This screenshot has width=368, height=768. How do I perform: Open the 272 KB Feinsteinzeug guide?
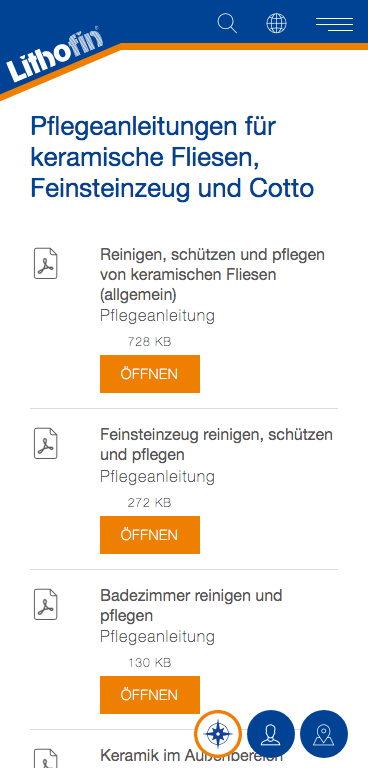(x=150, y=535)
